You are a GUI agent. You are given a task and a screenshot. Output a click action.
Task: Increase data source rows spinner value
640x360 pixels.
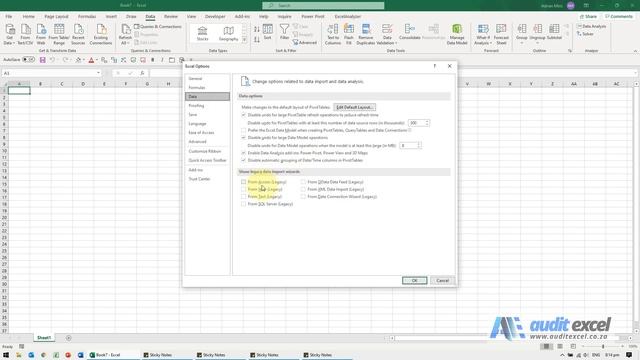427,121
